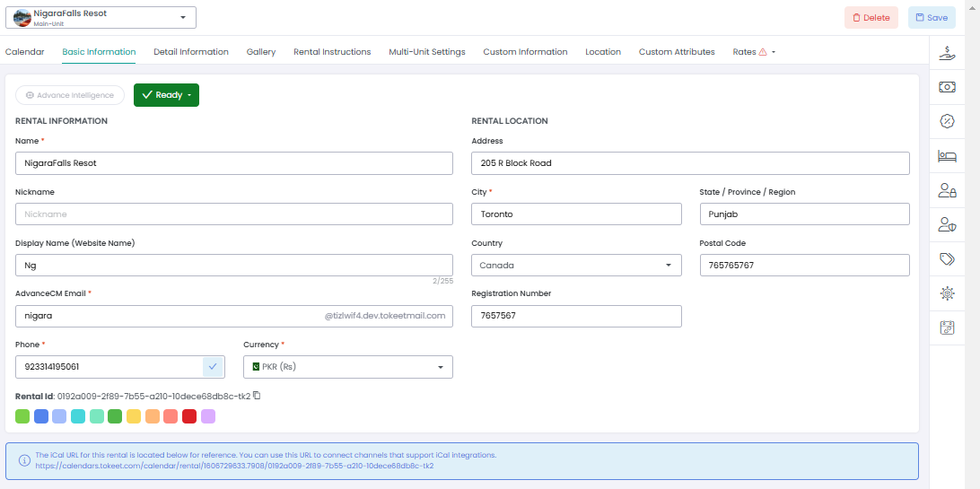Image resolution: width=980 pixels, height=489 pixels.
Task: Copy the Rental Id to clipboard
Action: point(257,396)
